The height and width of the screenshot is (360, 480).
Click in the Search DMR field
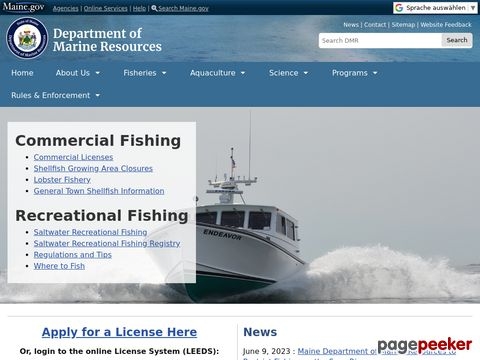(380, 40)
